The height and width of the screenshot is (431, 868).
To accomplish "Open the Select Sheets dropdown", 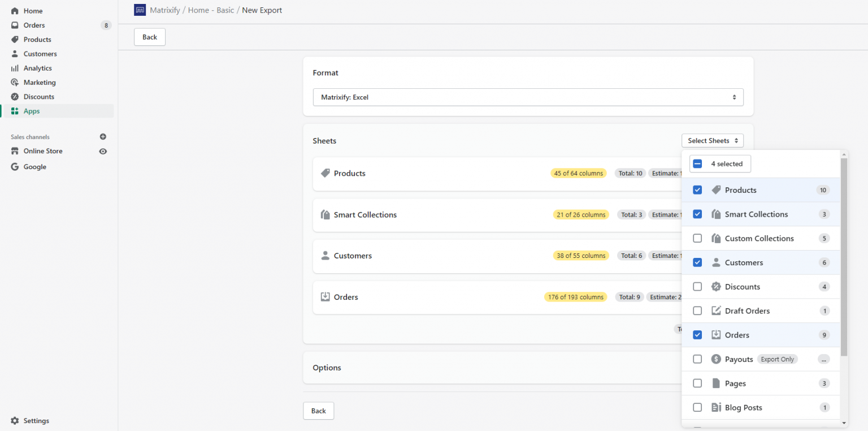I will coord(712,140).
